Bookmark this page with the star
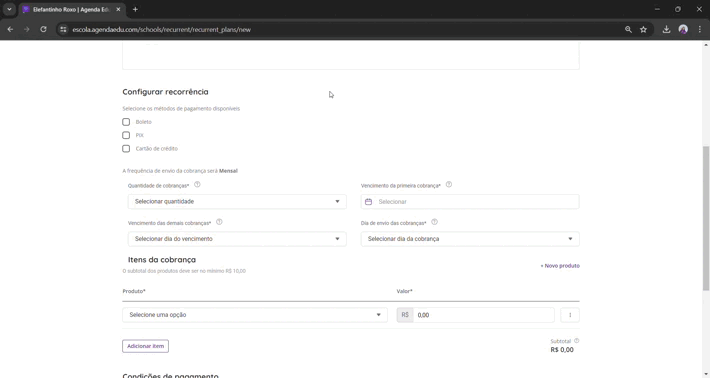 coord(643,29)
